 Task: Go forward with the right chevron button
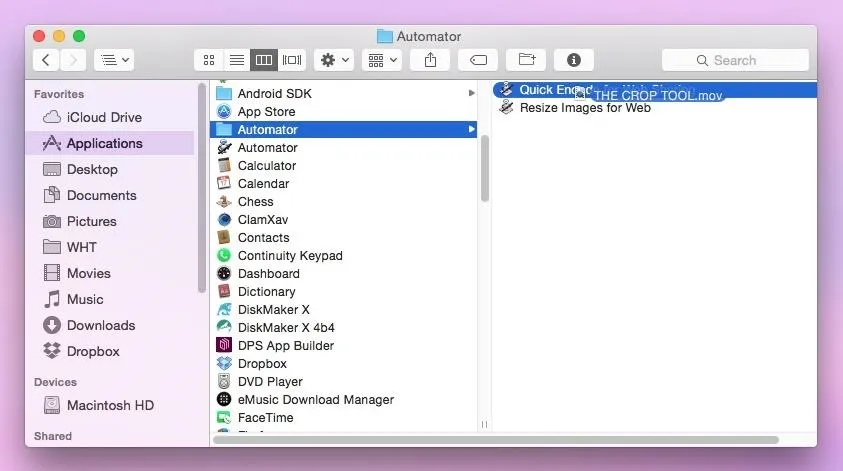(x=73, y=60)
